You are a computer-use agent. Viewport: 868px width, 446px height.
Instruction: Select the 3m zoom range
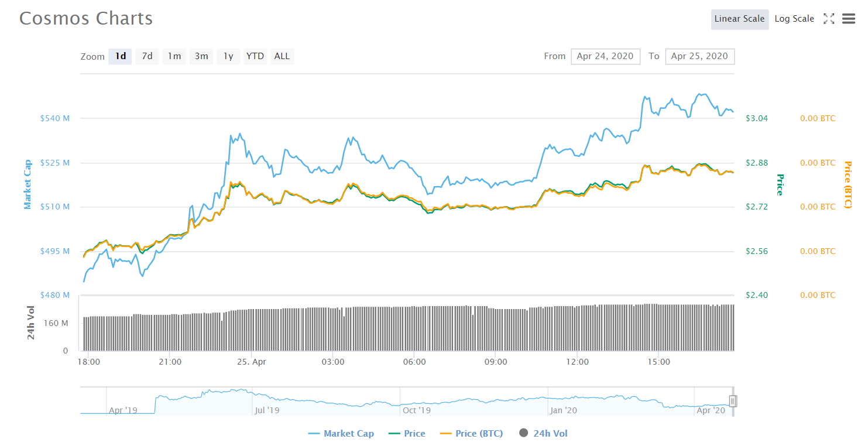201,56
